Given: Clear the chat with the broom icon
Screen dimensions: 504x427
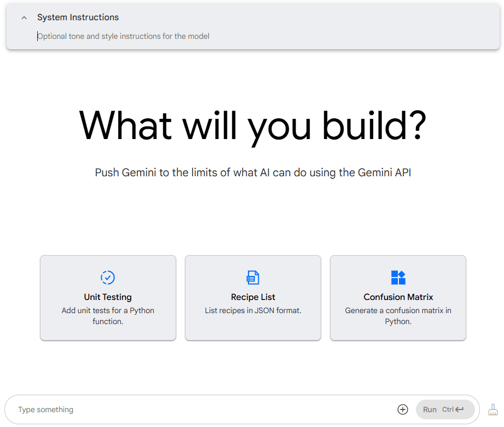Looking at the screenshot, I should 493,409.
